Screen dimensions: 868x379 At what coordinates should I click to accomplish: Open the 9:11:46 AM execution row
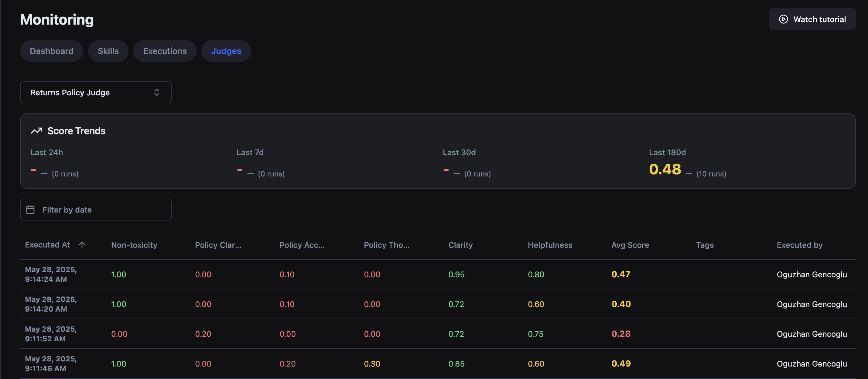tap(50, 364)
